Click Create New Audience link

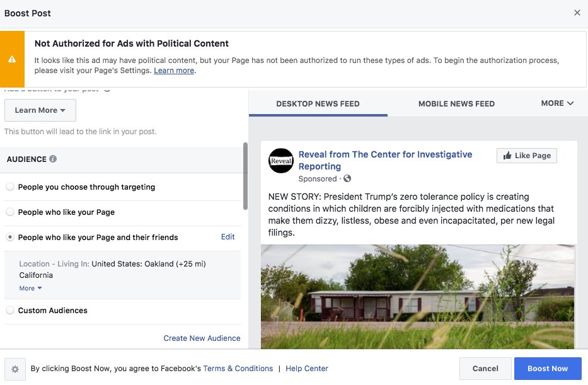tap(202, 338)
